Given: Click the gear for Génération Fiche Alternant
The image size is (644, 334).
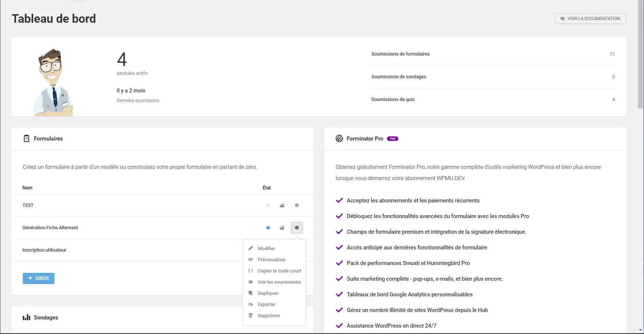Looking at the screenshot, I should point(297,228).
